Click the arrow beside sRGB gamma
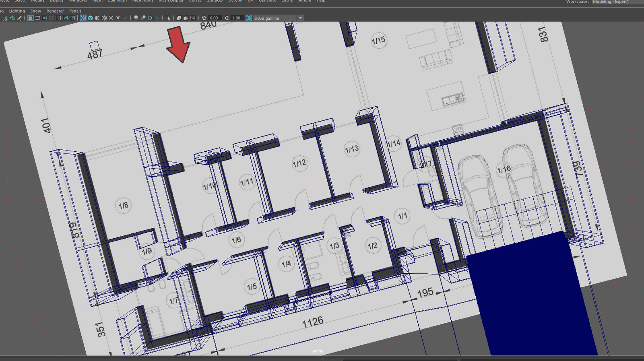This screenshot has height=361, width=644. (300, 18)
